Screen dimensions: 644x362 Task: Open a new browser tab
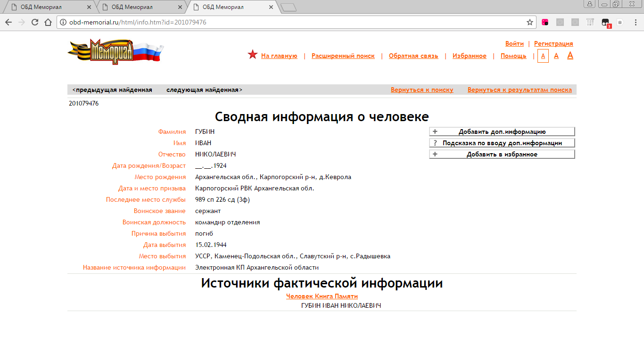coord(288,7)
